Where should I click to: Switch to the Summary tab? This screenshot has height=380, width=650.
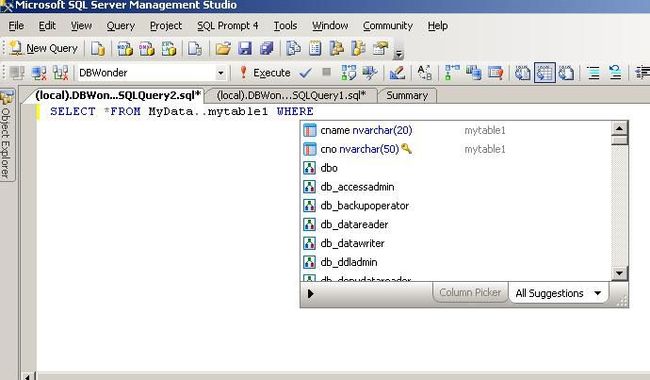(407, 95)
